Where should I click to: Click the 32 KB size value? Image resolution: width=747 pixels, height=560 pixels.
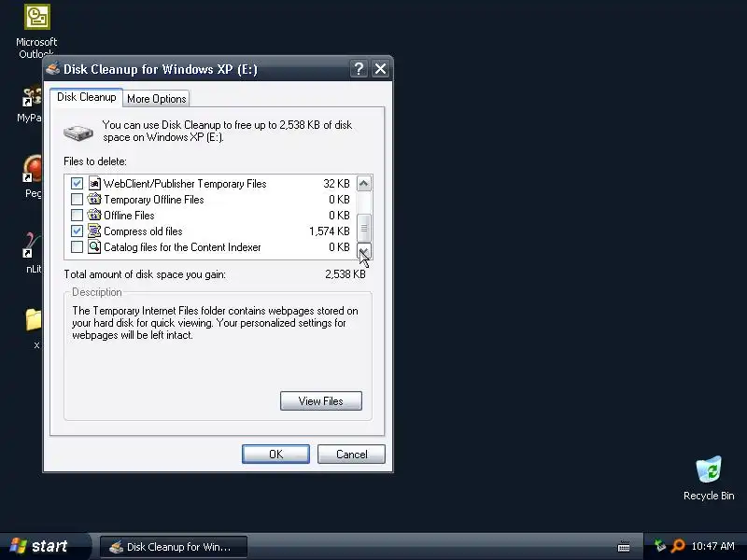pos(336,184)
